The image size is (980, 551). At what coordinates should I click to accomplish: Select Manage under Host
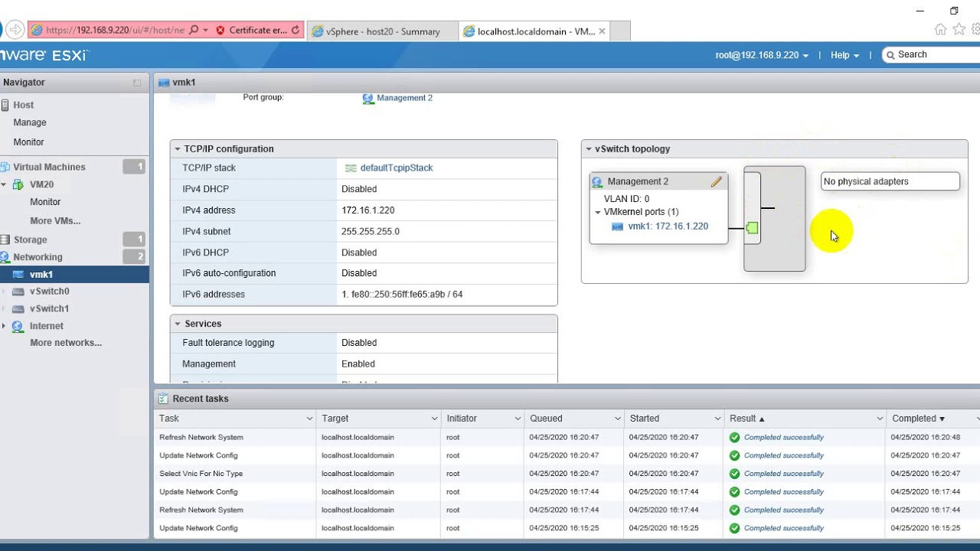click(x=30, y=122)
